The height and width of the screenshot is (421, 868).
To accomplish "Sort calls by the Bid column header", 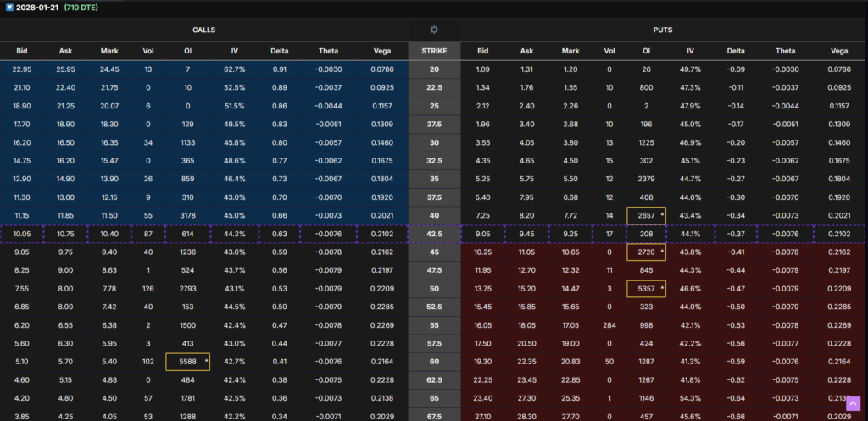I will [22, 51].
